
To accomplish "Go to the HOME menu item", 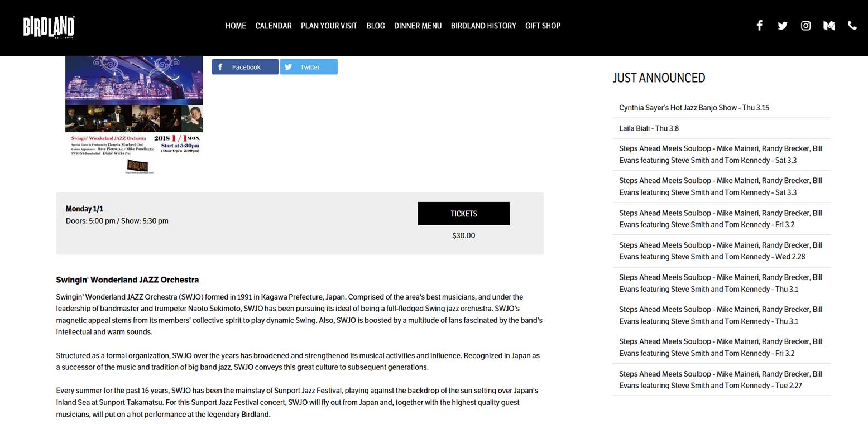I will 236,26.
